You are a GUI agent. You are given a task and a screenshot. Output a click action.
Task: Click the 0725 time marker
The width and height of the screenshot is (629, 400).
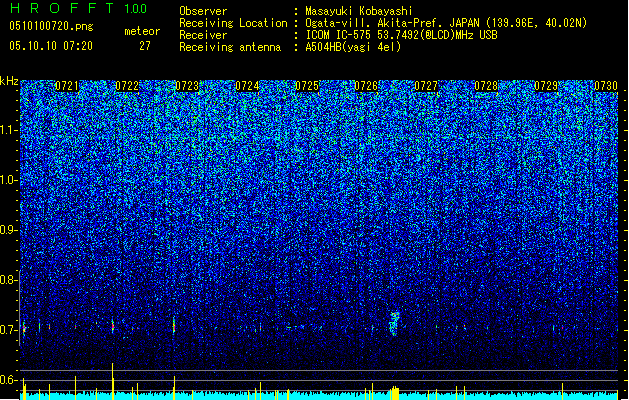point(307,86)
